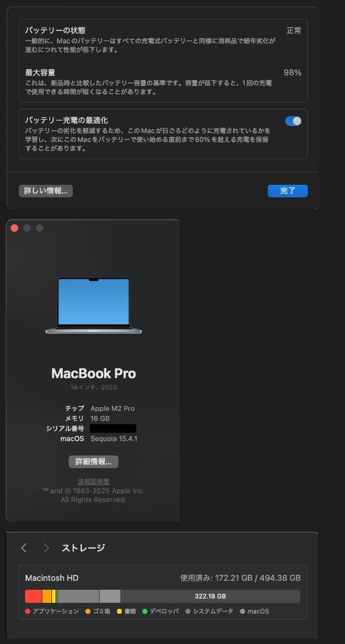Click the macOS legend gray dot

coord(242,612)
